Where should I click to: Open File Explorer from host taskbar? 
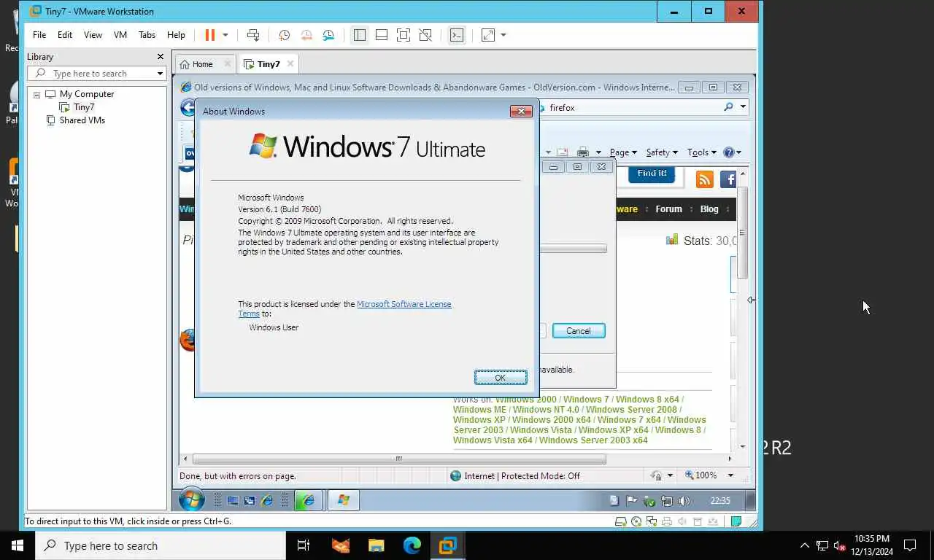click(x=377, y=545)
